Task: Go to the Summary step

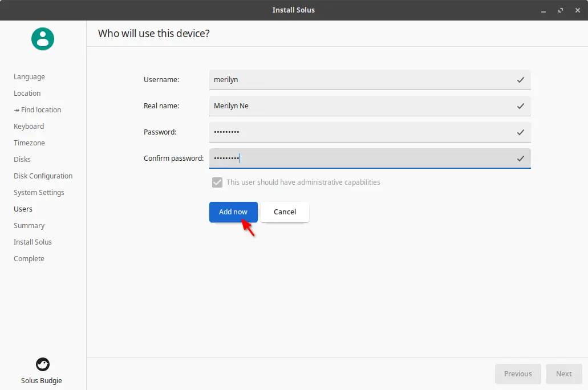Action: click(29, 225)
